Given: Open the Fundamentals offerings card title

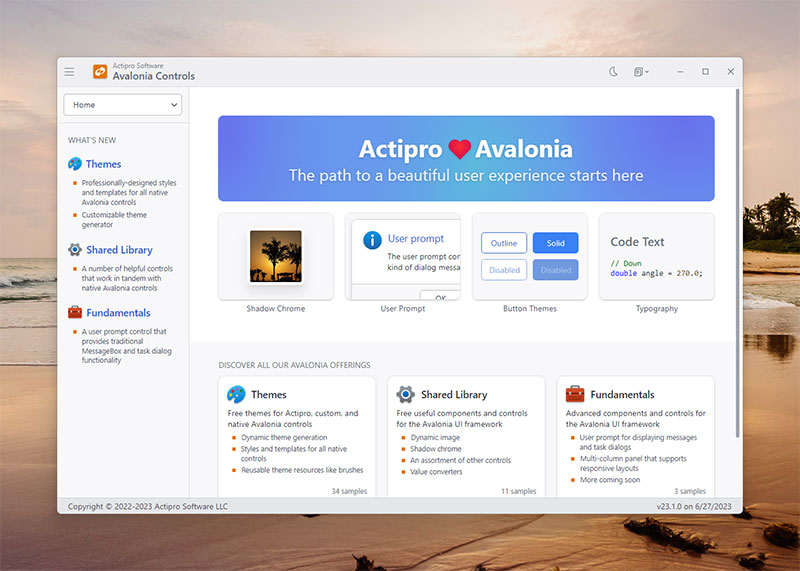Looking at the screenshot, I should [622, 394].
